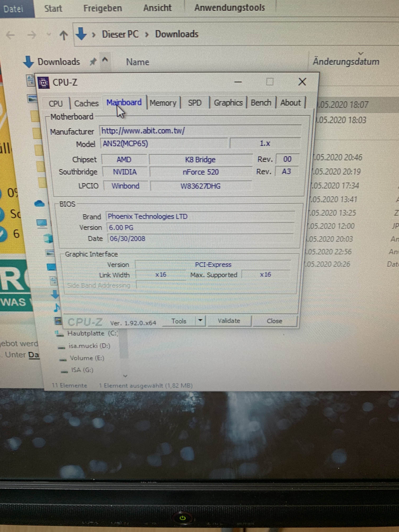Expand the ribbon chevron above Änderungsdatum

(360, 53)
